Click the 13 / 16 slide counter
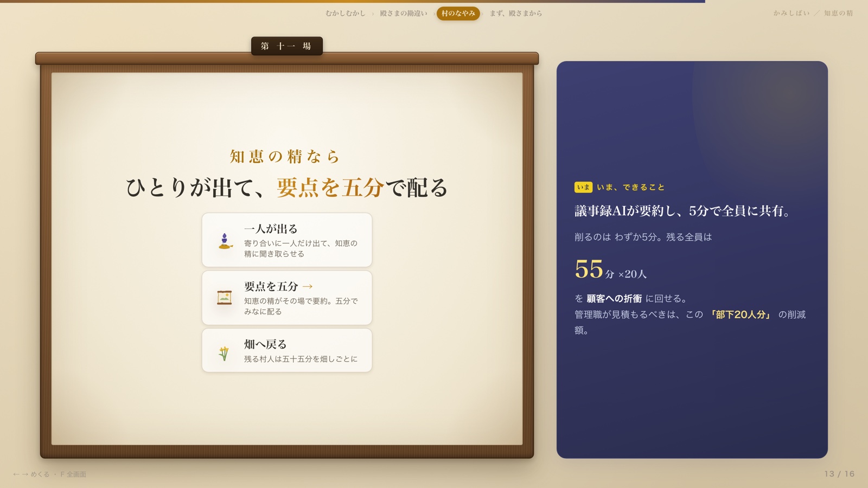Screen dimensions: 868x488 [839, 474]
